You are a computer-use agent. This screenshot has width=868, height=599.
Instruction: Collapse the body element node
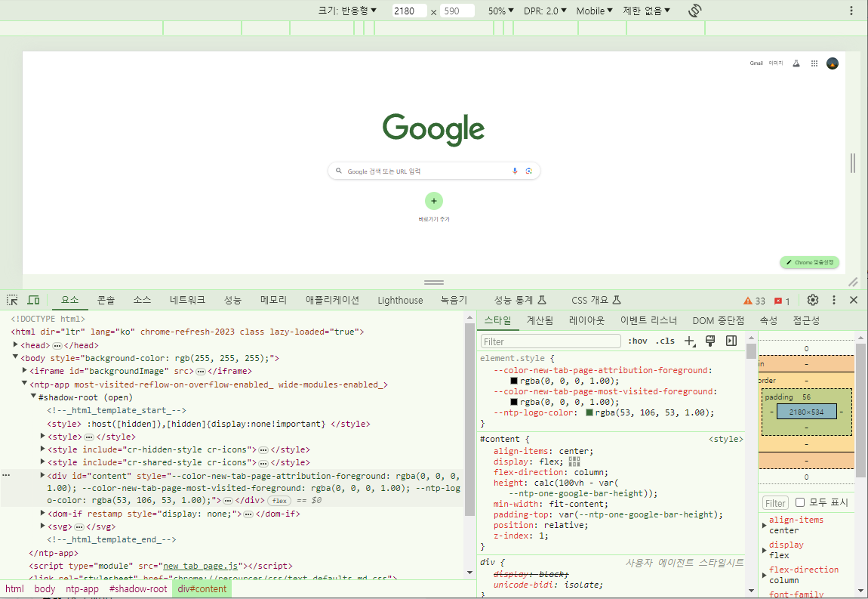(16, 357)
